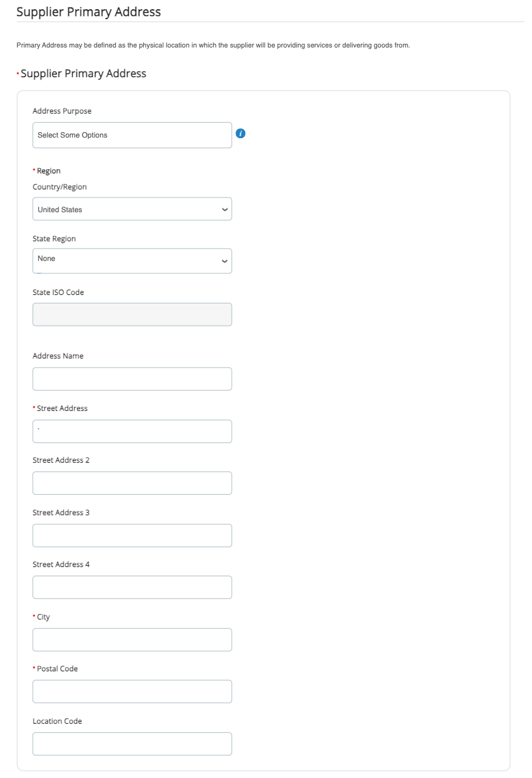
Task: Click the Primary Address description sentence
Action: coord(213,45)
